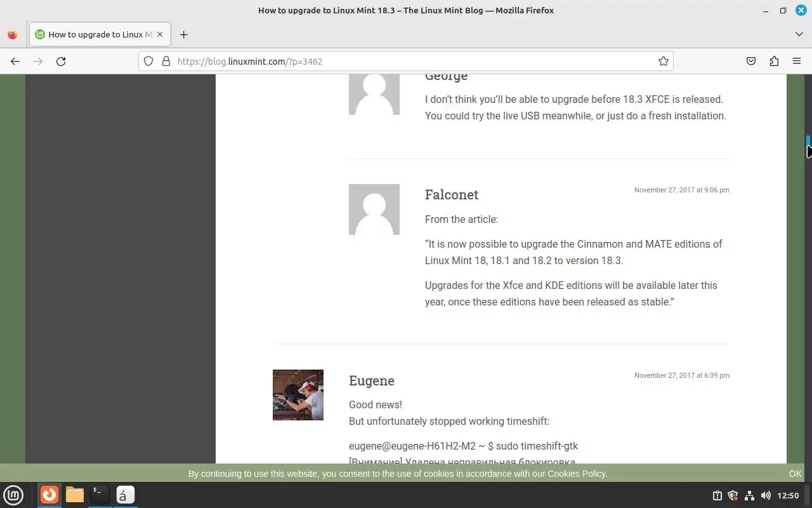812x508 pixels.
Task: Click Eugene's comment author name
Action: tap(372, 380)
